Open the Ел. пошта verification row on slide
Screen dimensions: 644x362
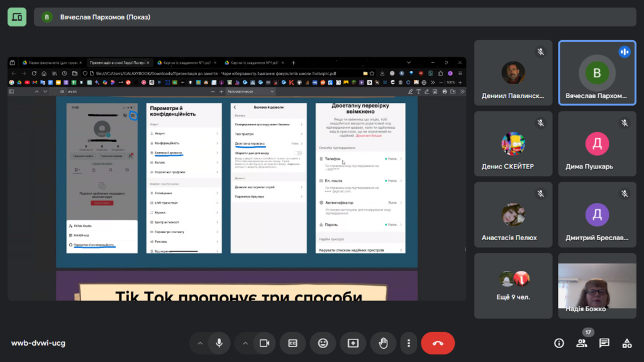point(360,185)
